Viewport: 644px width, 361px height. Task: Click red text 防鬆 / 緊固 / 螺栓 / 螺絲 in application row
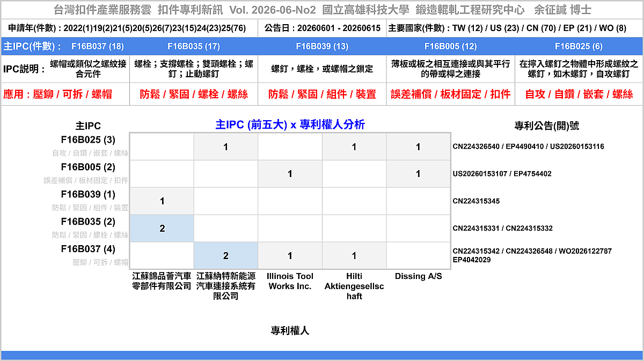click(194, 94)
